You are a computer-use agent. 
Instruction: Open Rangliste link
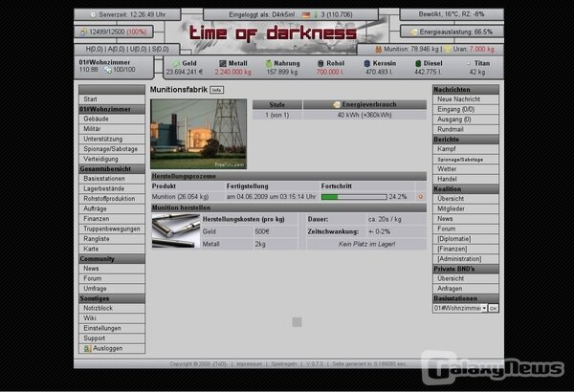click(112, 239)
